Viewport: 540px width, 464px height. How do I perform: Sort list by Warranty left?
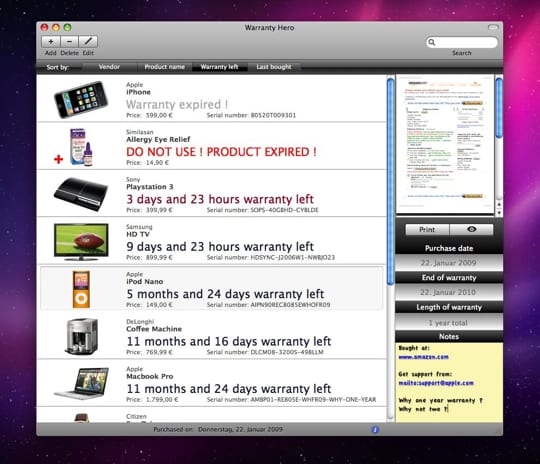coord(219,67)
